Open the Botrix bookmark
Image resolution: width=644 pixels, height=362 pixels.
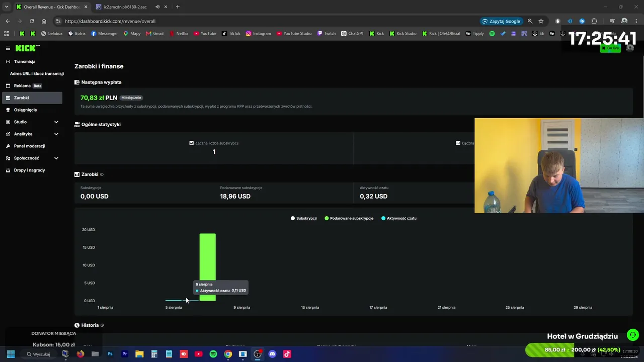(x=76, y=34)
